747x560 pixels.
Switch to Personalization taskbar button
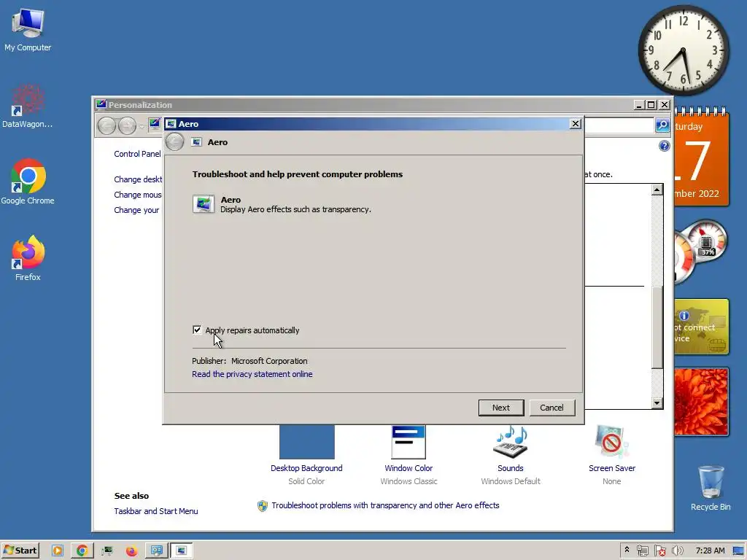pyautogui.click(x=156, y=551)
